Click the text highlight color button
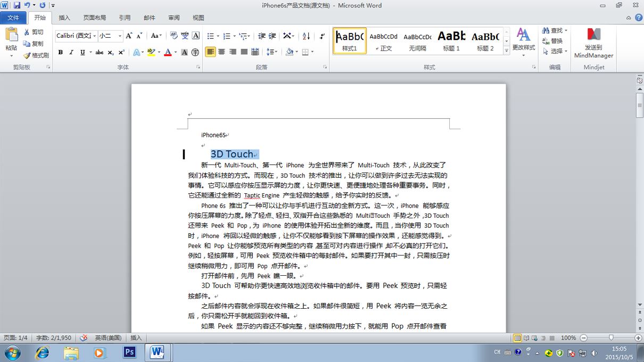 tap(151, 52)
